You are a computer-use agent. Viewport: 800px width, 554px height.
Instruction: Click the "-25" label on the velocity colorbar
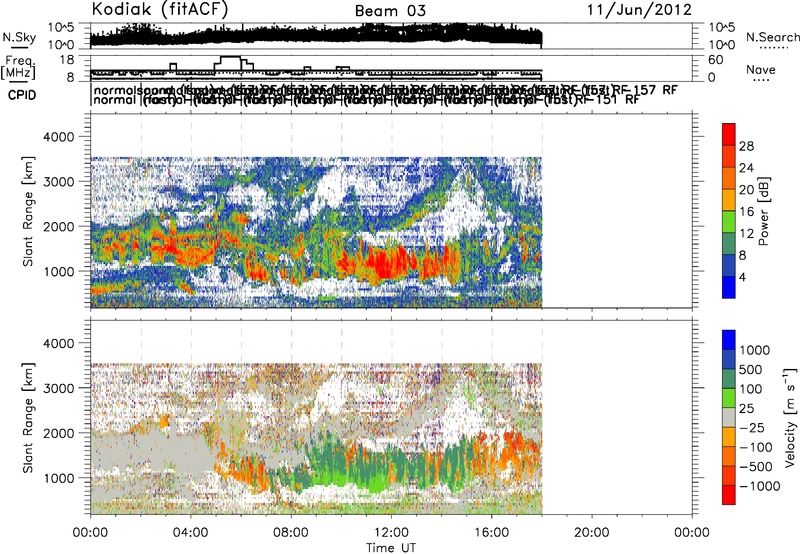[x=752, y=427]
